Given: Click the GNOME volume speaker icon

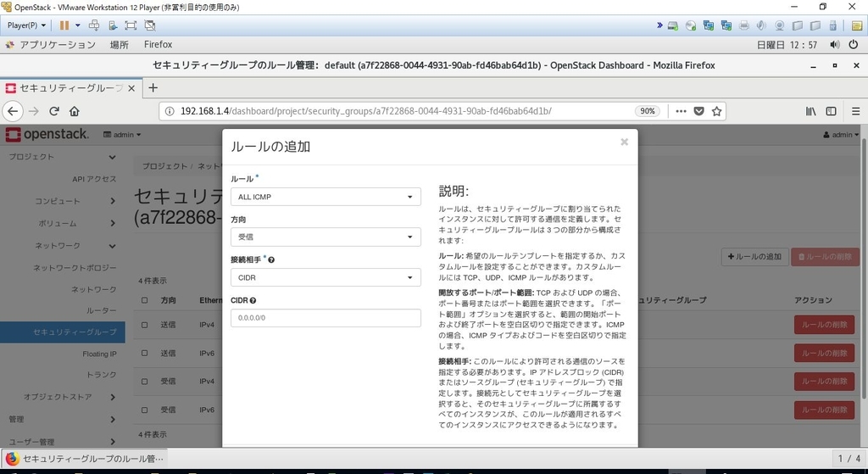Looking at the screenshot, I should coord(835,45).
